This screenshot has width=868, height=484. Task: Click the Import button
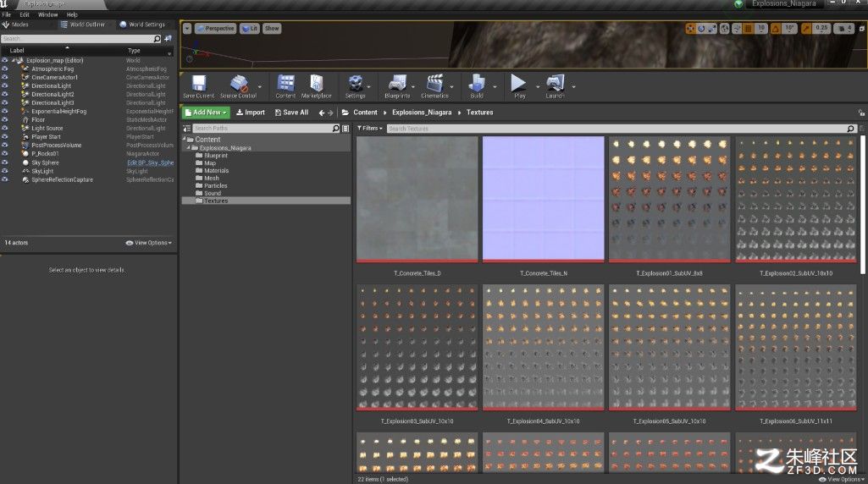250,113
